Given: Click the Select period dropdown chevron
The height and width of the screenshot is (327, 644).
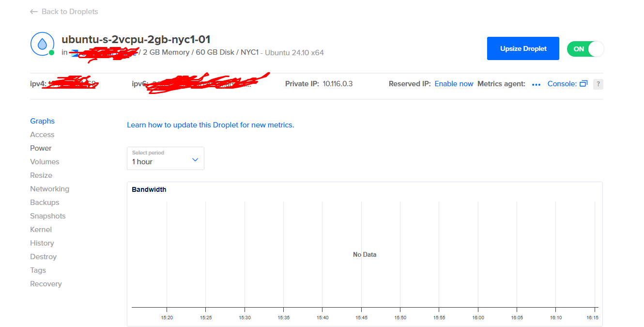Looking at the screenshot, I should click(x=195, y=160).
